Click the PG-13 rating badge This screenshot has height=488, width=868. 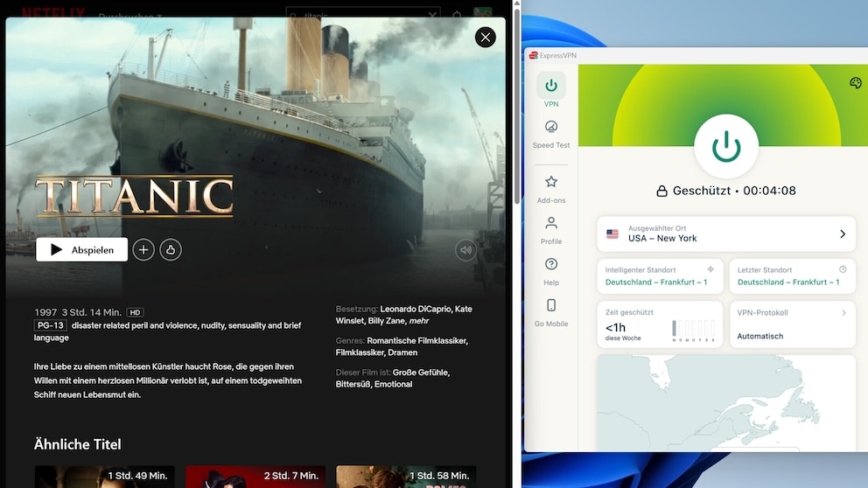[51, 325]
